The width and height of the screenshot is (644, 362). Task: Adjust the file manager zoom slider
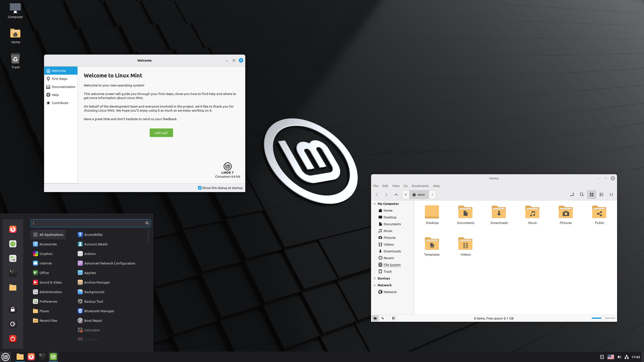603,318
